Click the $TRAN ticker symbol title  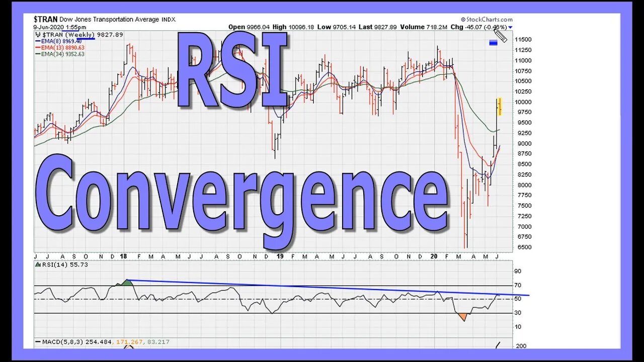46,19
